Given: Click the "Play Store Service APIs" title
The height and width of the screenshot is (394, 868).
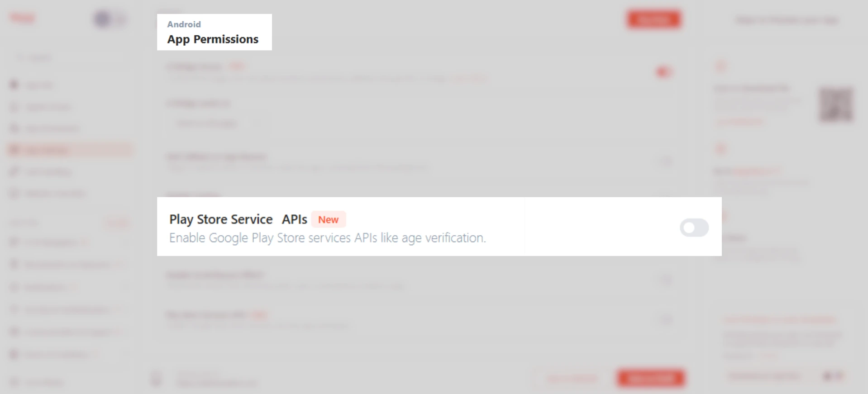Looking at the screenshot, I should pyautogui.click(x=238, y=219).
